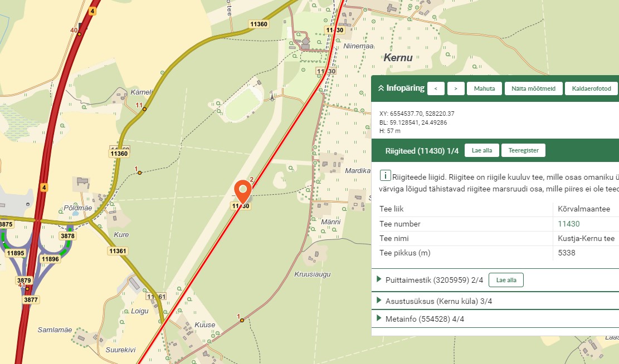619x364 pixels.
Task: Click the route 4 shield near Põldmäe
Action: tap(44, 187)
